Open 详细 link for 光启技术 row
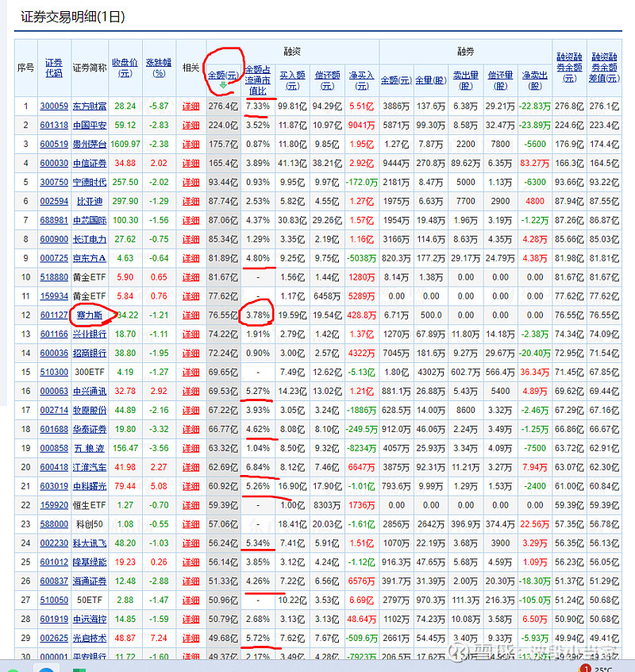 point(191,638)
